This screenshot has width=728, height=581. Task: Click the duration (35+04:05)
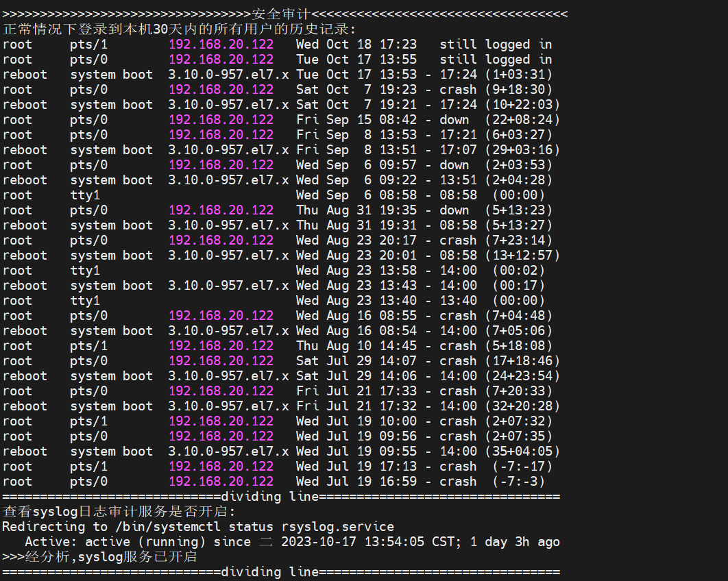522,452
